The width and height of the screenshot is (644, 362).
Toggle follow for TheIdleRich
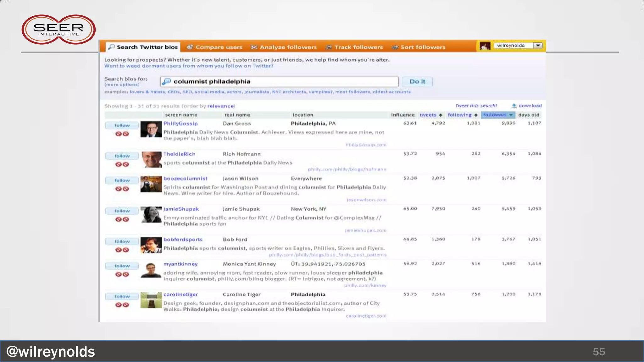click(x=122, y=156)
